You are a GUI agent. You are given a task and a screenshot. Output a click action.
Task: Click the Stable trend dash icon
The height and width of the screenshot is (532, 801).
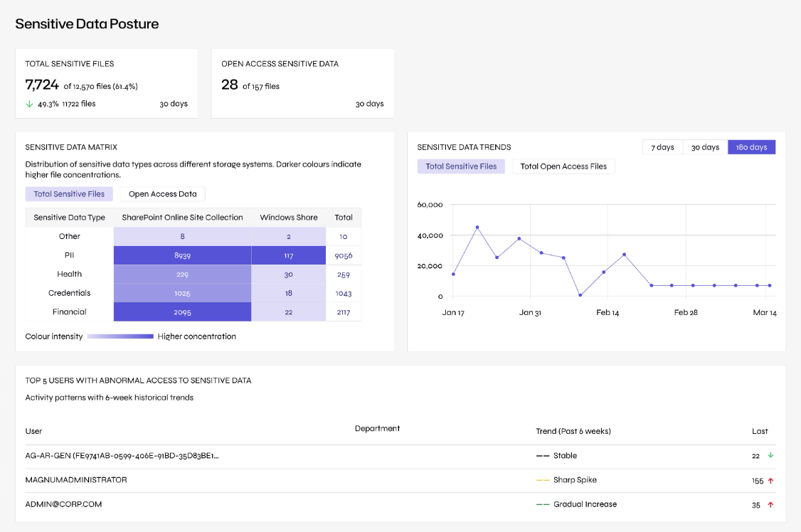click(543, 456)
